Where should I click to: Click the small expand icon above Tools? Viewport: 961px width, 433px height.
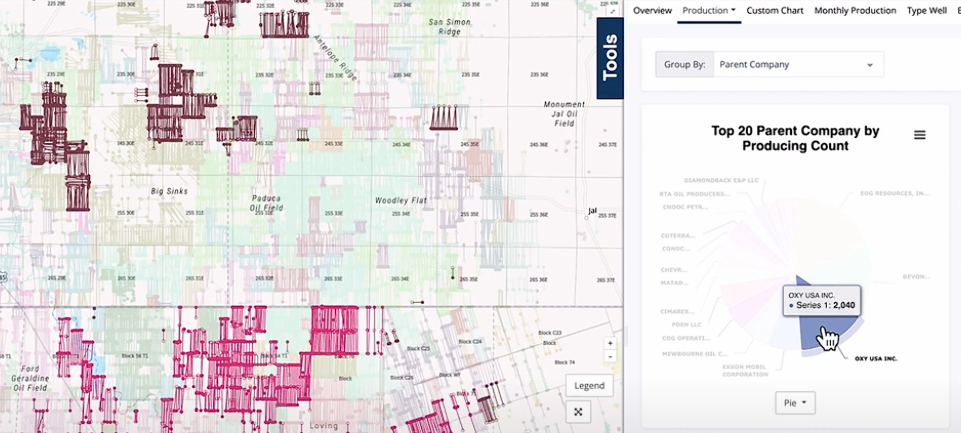tap(612, 10)
